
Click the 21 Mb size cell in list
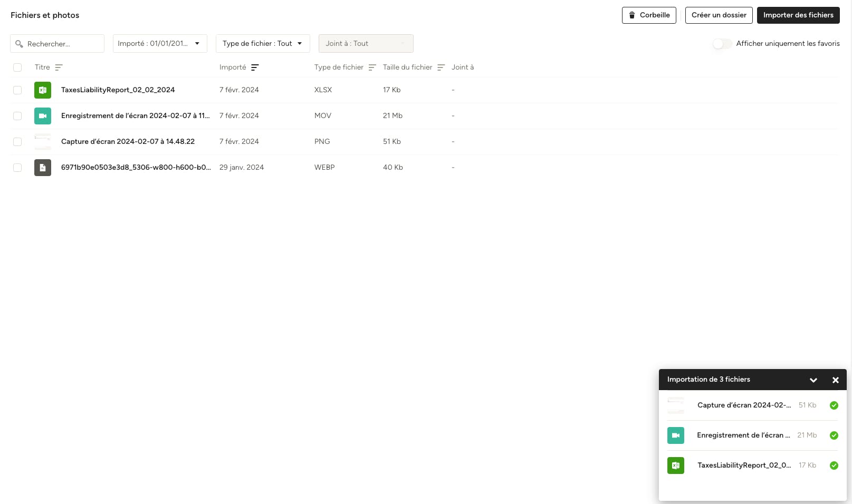pos(393,116)
